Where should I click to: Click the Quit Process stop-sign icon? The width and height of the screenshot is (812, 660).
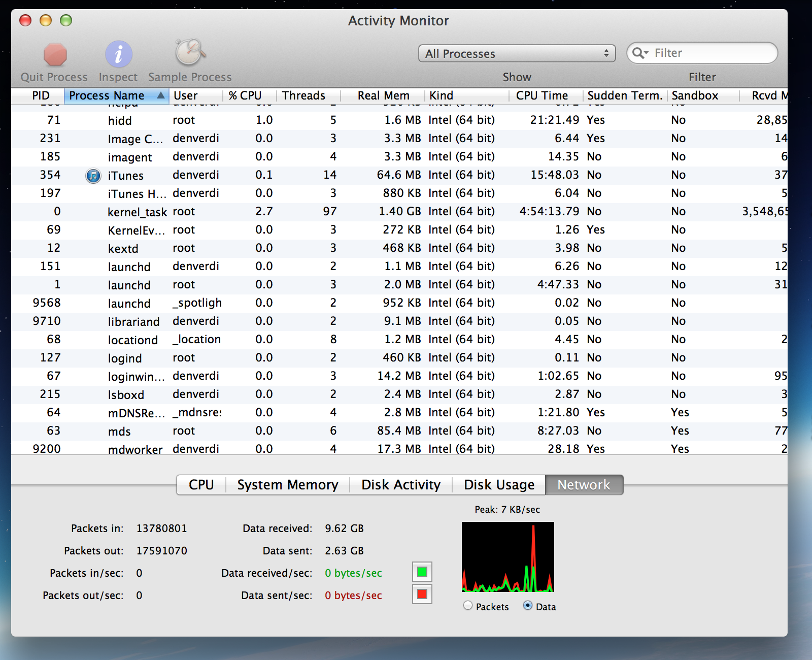pos(55,55)
